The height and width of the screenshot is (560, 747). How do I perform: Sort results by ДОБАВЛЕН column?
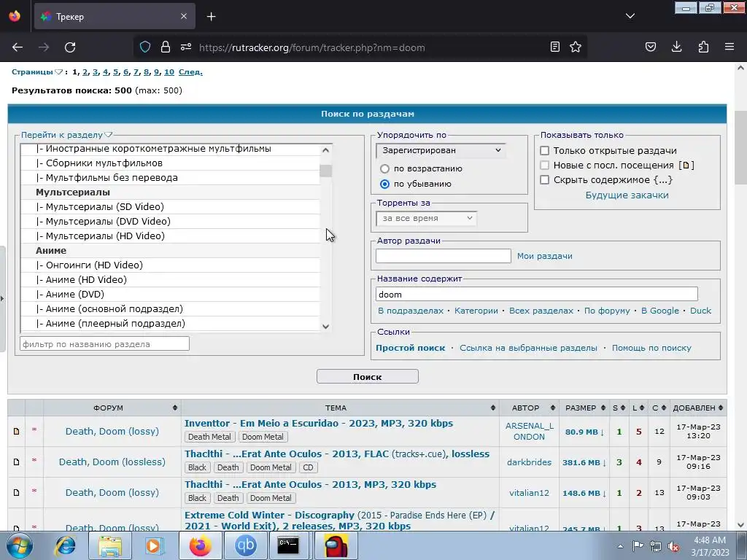(698, 408)
